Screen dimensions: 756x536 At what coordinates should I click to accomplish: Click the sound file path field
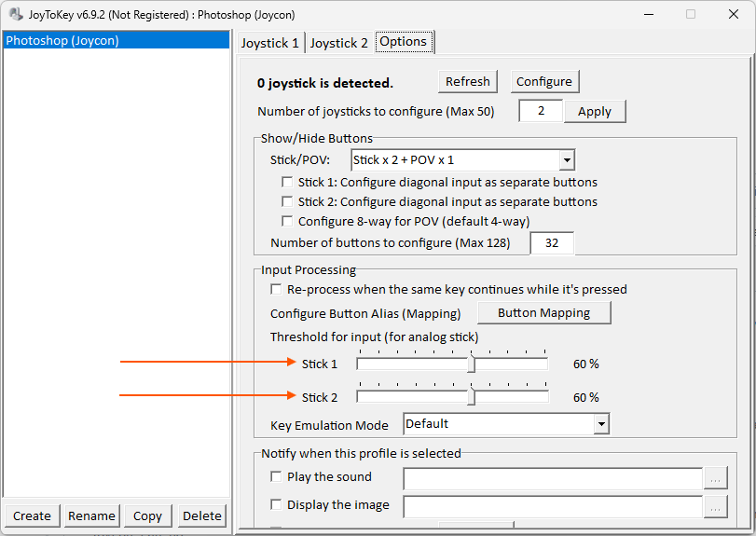click(x=553, y=478)
